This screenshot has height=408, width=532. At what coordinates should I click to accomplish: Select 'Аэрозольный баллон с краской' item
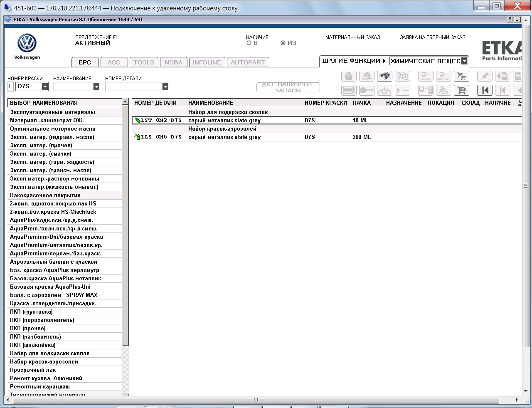tap(65, 262)
